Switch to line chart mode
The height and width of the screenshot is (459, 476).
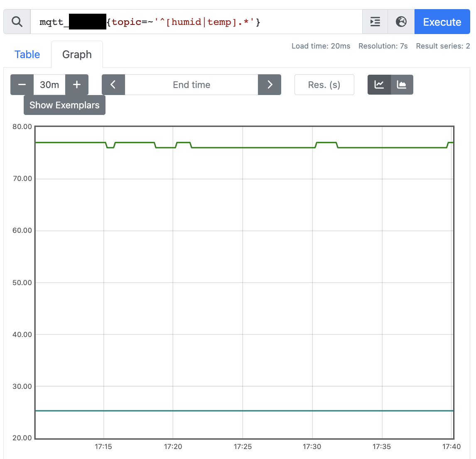point(379,85)
